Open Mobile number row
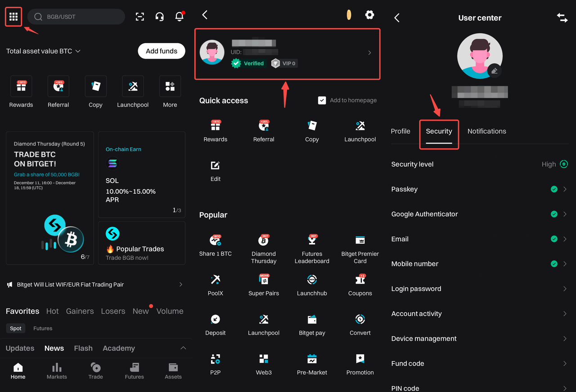 point(480,264)
